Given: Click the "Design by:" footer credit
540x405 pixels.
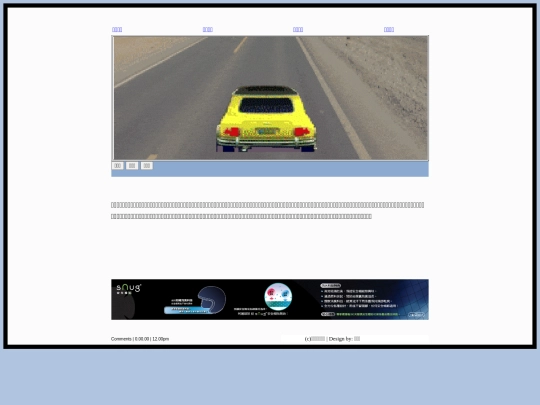Looking at the screenshot, I should tap(341, 339).
